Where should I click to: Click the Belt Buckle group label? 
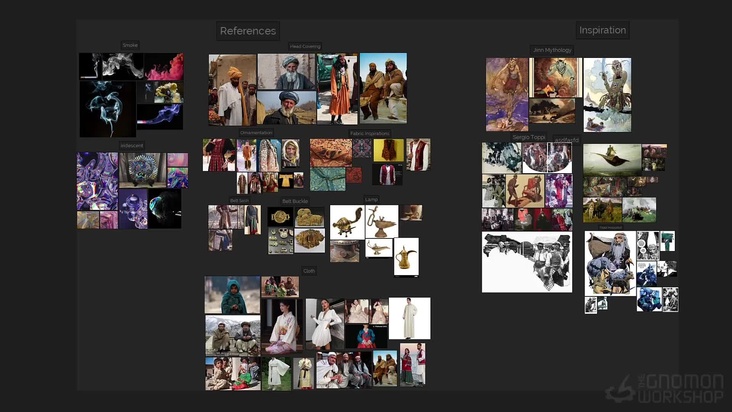pyautogui.click(x=295, y=201)
